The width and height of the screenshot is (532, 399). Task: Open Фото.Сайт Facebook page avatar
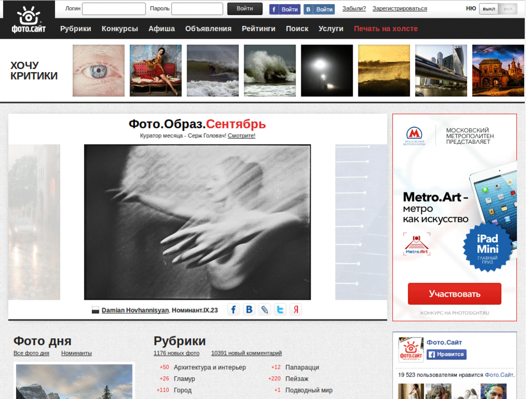click(411, 350)
